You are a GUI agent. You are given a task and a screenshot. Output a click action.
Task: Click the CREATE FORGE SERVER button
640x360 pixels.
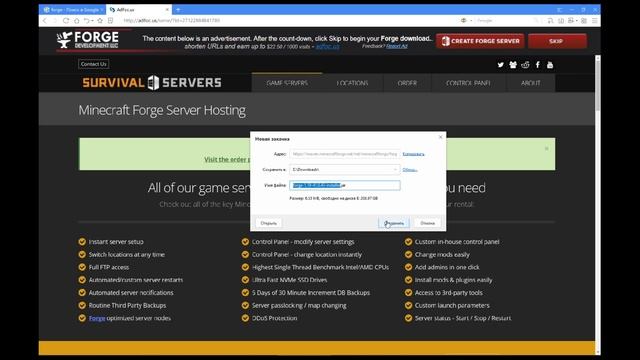[480, 41]
